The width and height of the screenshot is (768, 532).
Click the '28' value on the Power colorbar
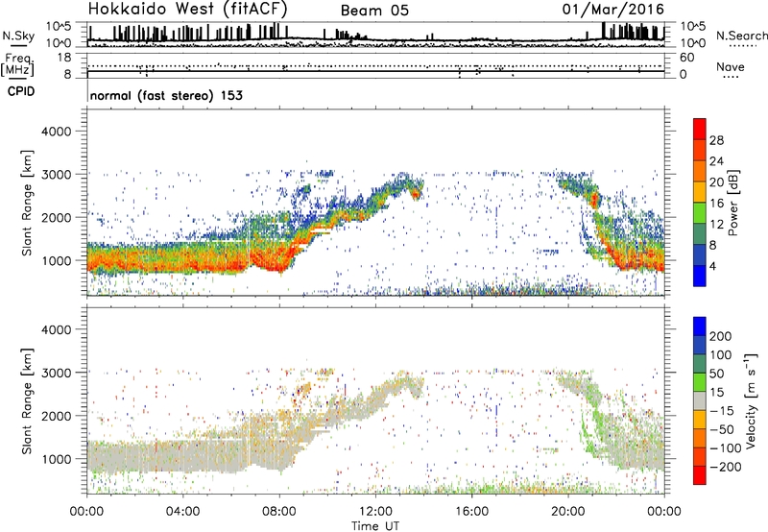(716, 140)
